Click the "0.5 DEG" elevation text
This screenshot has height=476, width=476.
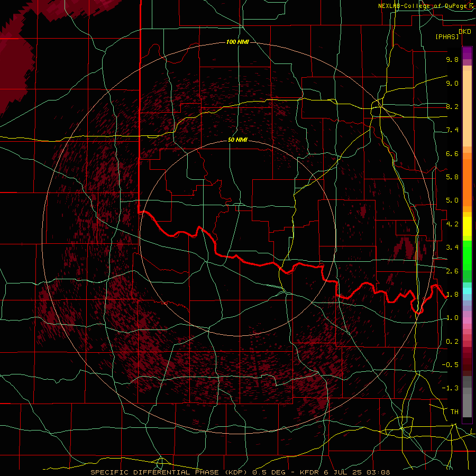pyautogui.click(x=268, y=472)
